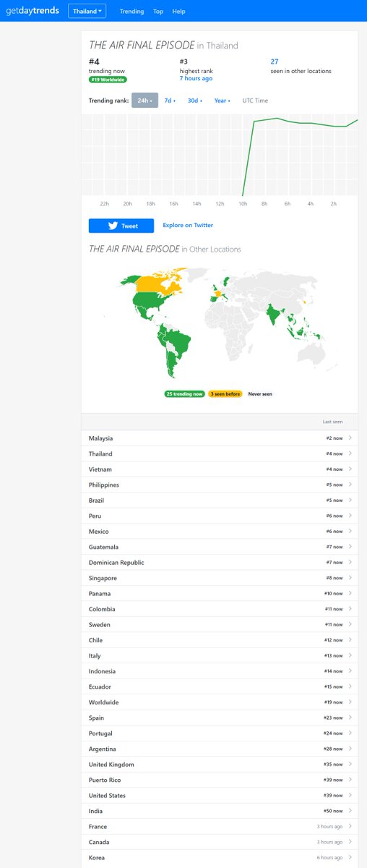This screenshot has width=367, height=868.
Task: Open the United Kingdom row
Action: click(x=220, y=765)
